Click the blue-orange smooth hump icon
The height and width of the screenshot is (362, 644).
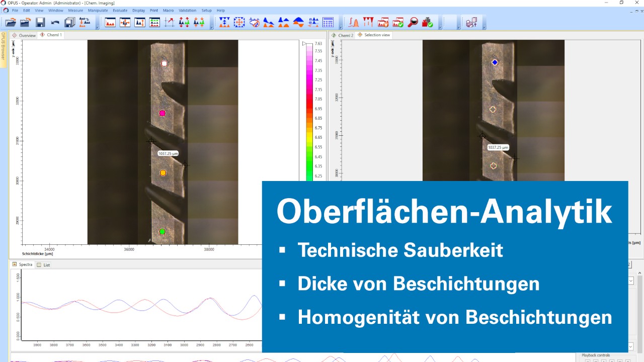(x=298, y=22)
